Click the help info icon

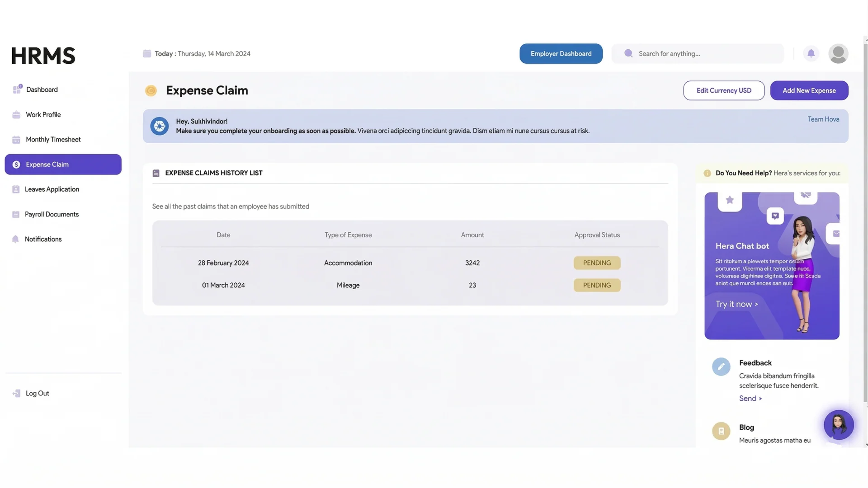[x=707, y=173]
